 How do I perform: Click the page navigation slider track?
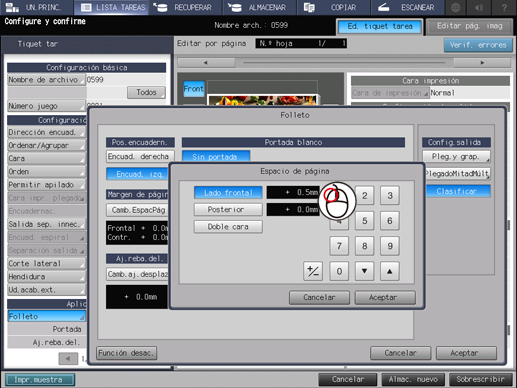(344, 63)
